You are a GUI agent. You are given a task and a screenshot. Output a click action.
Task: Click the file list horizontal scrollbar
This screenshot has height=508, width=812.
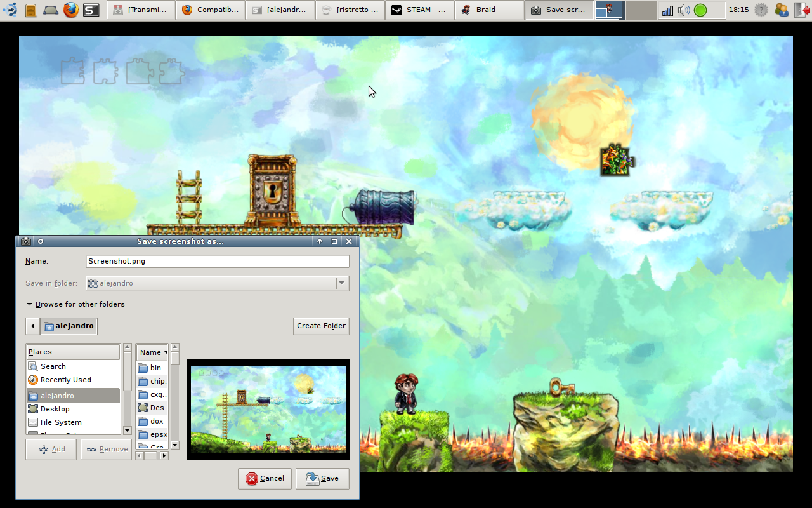(152, 455)
